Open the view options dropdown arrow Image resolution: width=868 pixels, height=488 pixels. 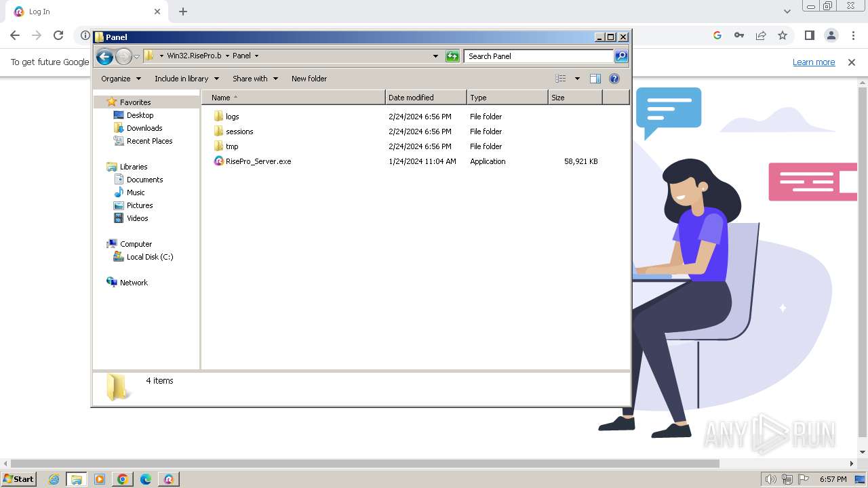pyautogui.click(x=577, y=79)
